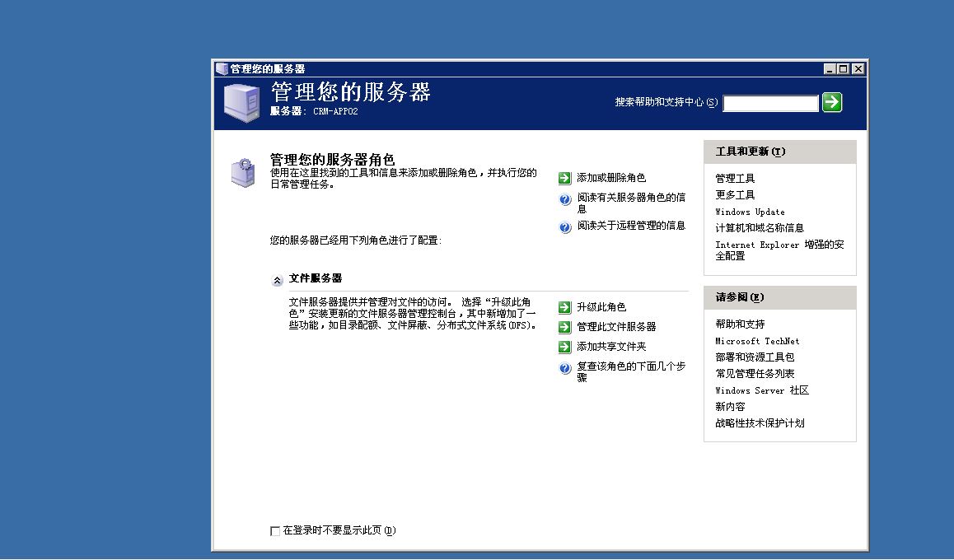Viewport: 954px width, 560px height.
Task: Open 计算机和域名称信息 link
Action: [x=760, y=228]
